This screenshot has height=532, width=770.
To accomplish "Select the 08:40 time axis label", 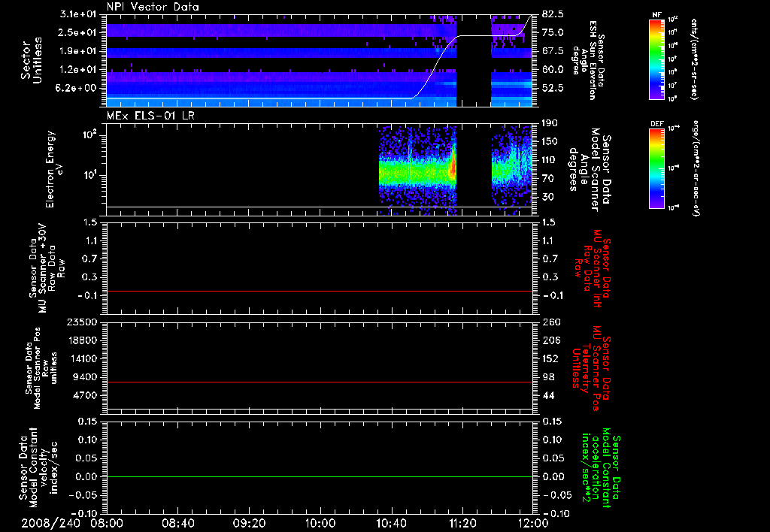I will 177,521.
